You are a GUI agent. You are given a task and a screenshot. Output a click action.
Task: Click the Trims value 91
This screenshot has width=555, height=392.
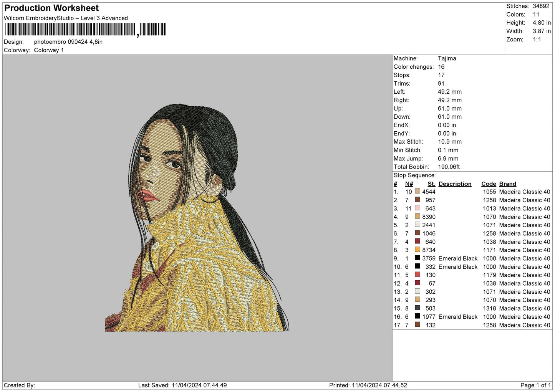click(x=441, y=83)
